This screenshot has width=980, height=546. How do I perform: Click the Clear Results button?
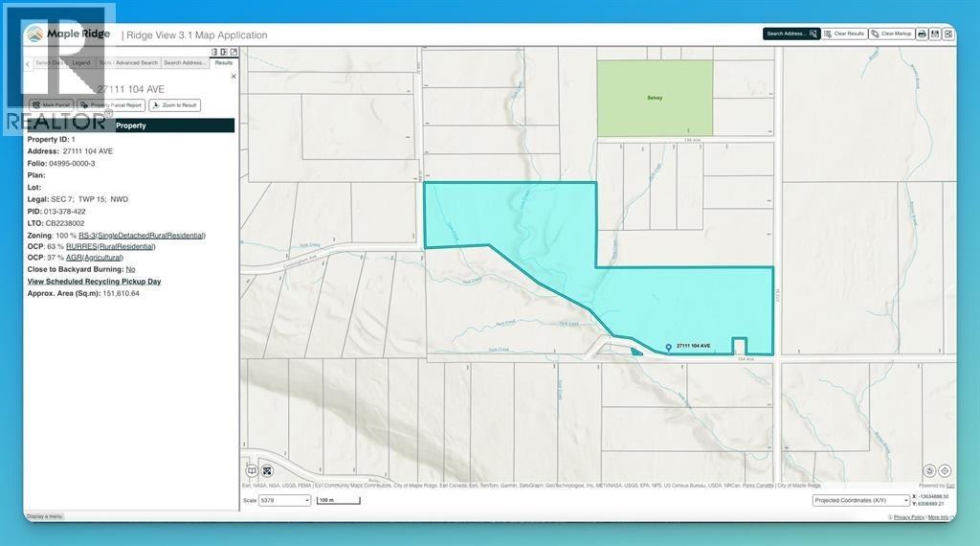point(844,34)
